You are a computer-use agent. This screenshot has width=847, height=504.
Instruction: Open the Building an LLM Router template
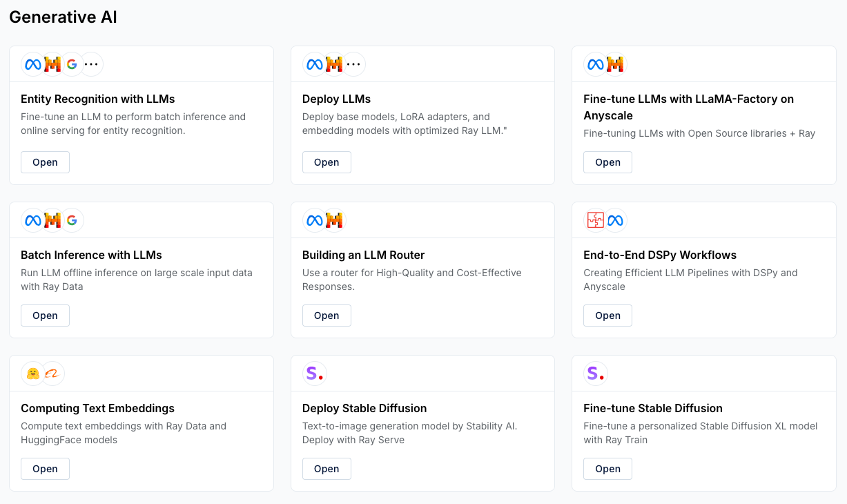pyautogui.click(x=327, y=316)
